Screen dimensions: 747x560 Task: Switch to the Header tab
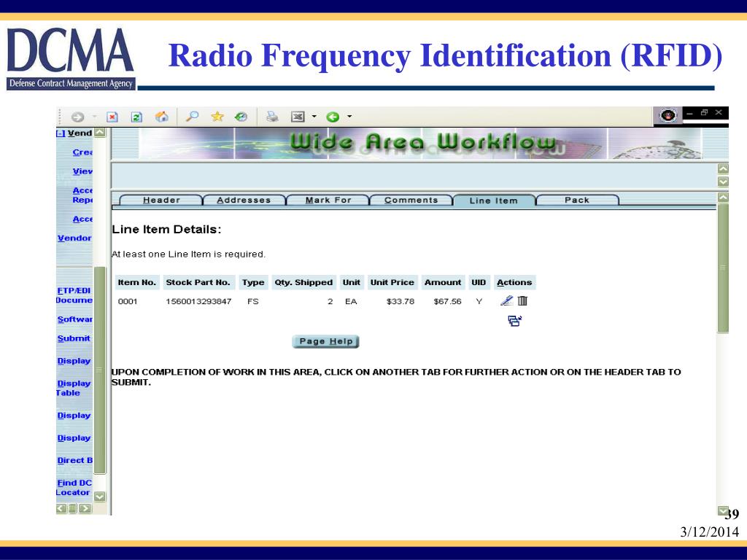161,200
